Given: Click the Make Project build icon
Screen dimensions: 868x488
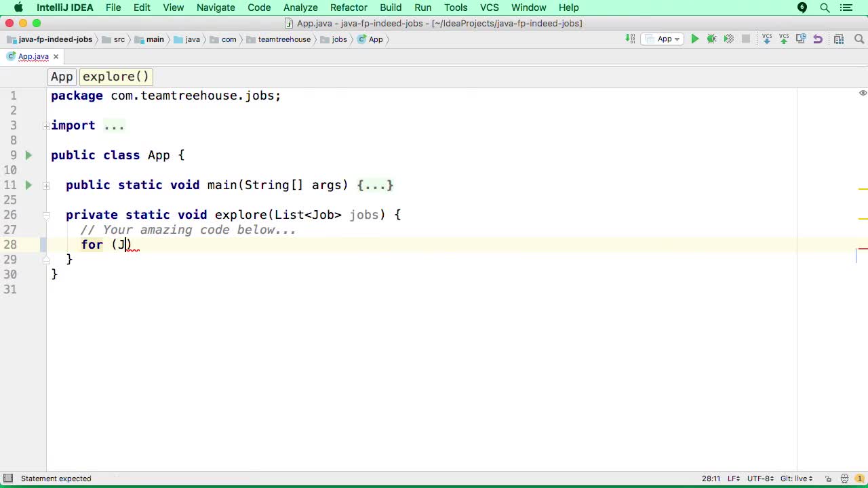Looking at the screenshot, I should tap(631, 39).
